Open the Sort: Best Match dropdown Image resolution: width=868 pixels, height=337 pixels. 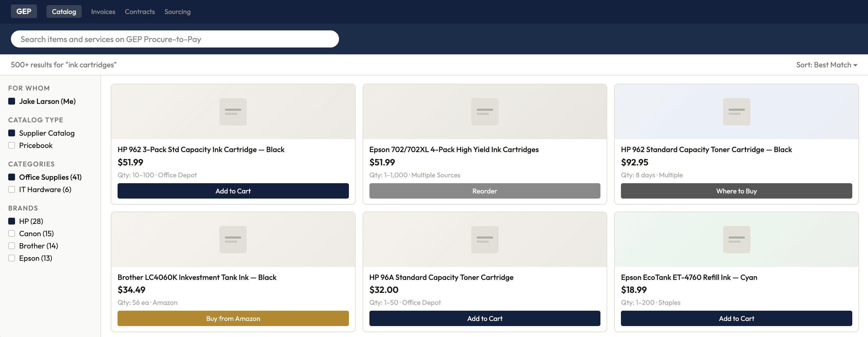coord(827,65)
